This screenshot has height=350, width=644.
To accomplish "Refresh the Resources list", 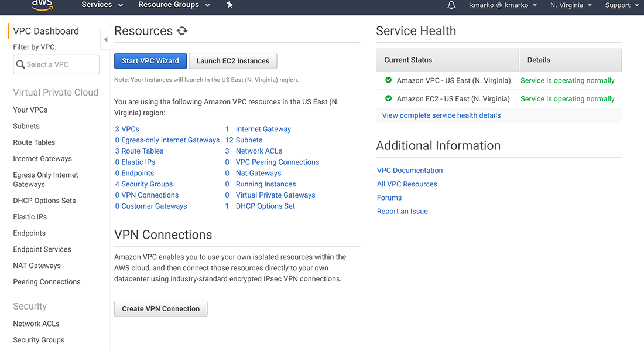I will tap(181, 31).
